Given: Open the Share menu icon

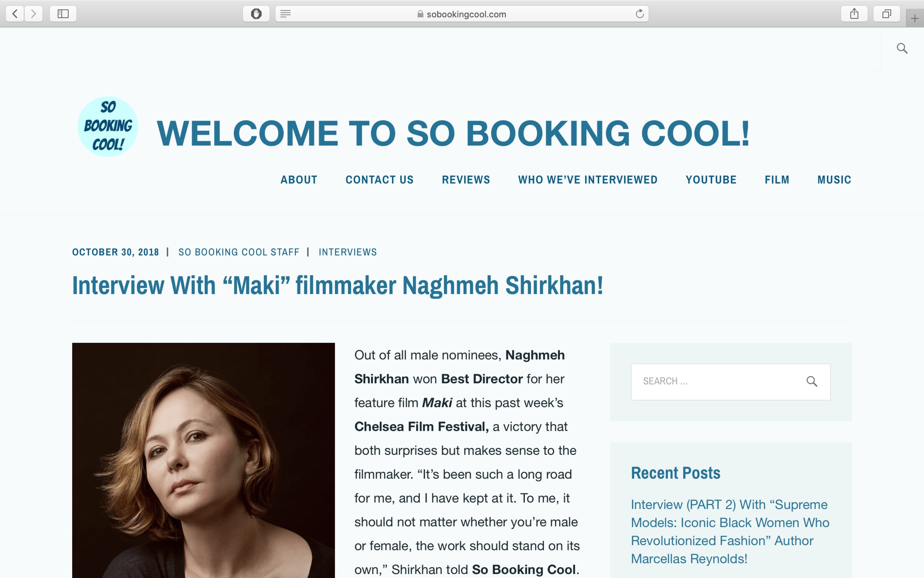Looking at the screenshot, I should click(x=854, y=14).
